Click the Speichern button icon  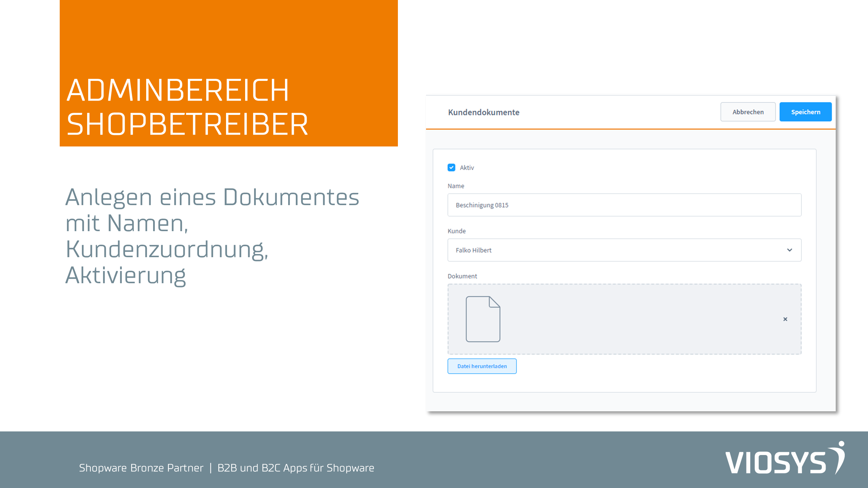click(806, 111)
